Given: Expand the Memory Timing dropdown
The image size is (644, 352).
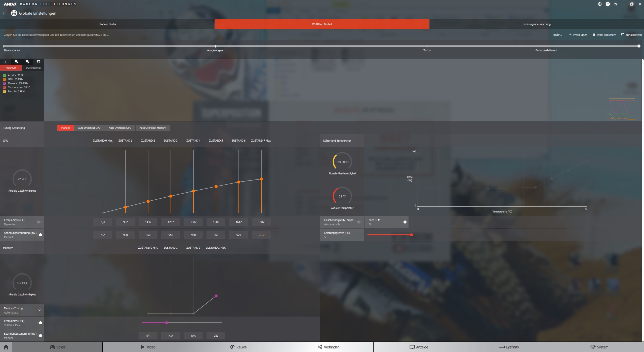Looking at the screenshot, I should 39,310.
